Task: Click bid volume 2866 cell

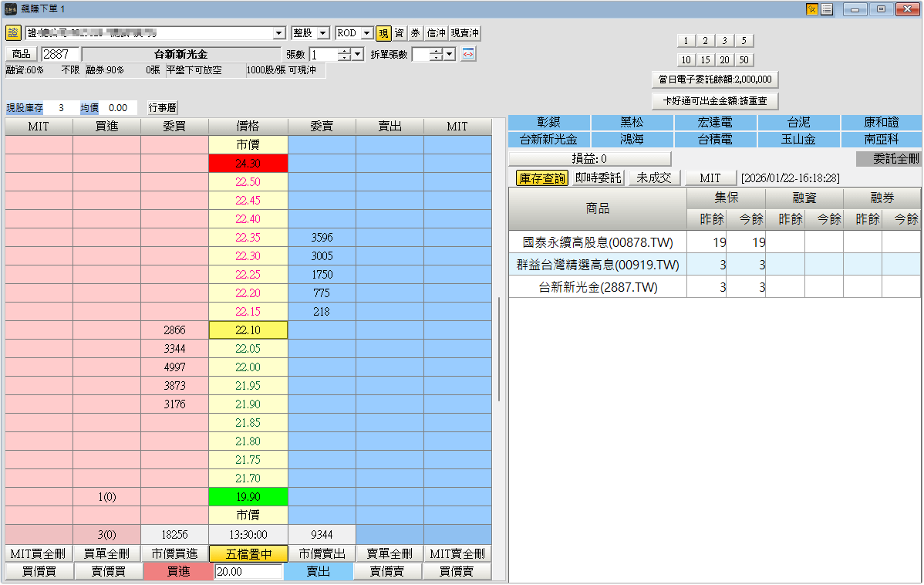Action: click(x=174, y=330)
